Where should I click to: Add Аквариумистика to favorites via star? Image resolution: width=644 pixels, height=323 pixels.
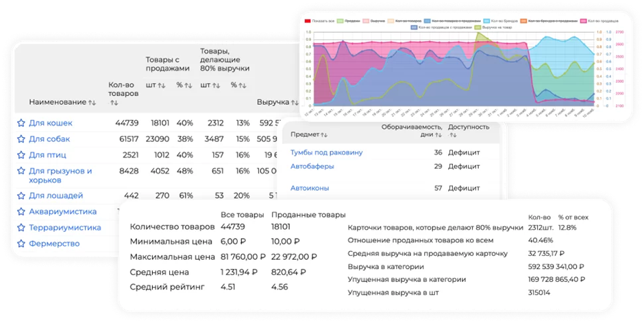pos(21,211)
